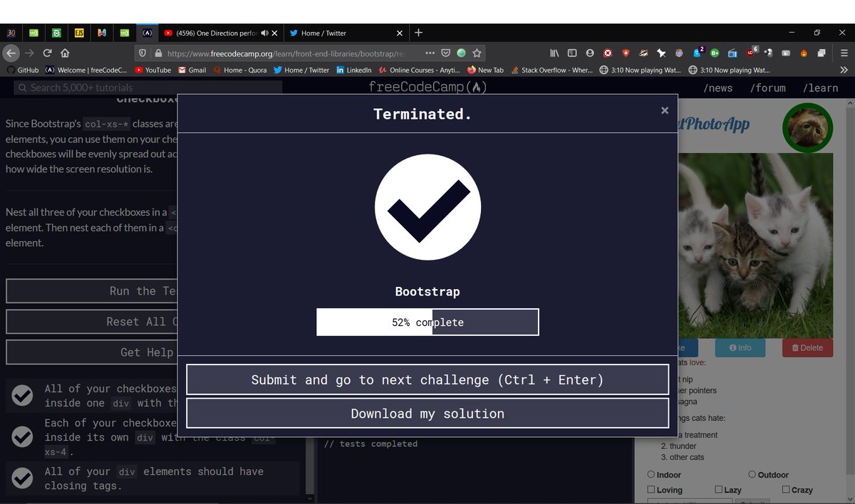Viewport: 855px width, 504px height.
Task: Click the uBlock Origin extension icon with badge 6
Action: click(752, 52)
